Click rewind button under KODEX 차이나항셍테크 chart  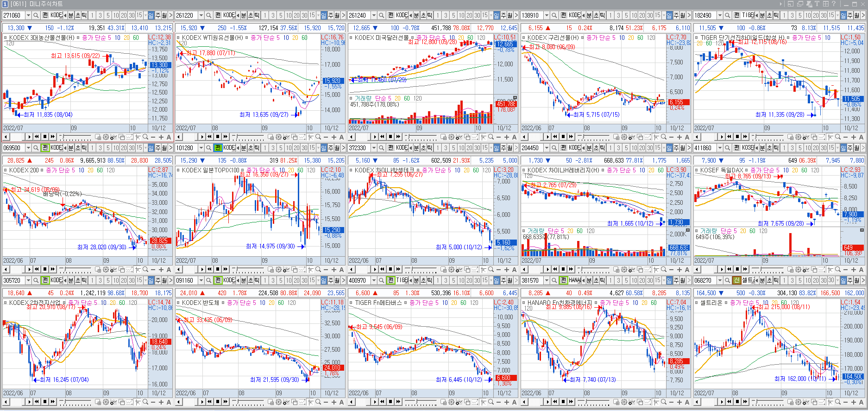(x=382, y=269)
